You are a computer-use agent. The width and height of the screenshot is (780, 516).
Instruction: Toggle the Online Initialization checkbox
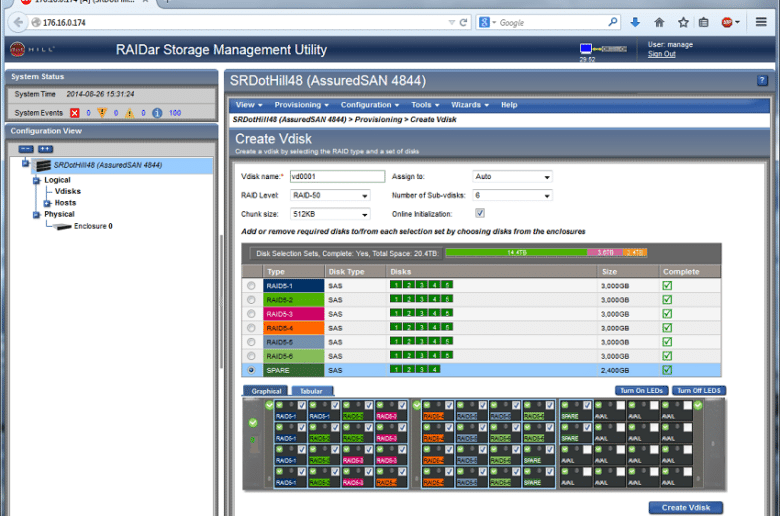click(x=480, y=213)
